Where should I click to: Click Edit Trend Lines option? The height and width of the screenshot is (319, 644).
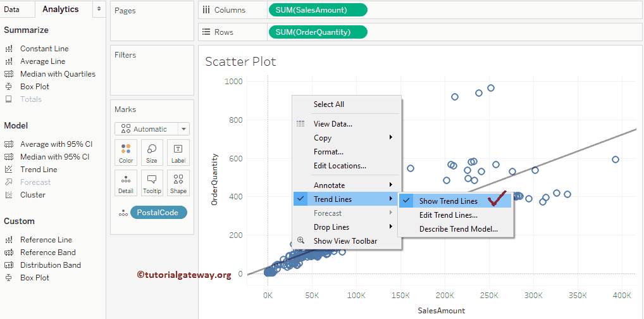click(x=448, y=215)
